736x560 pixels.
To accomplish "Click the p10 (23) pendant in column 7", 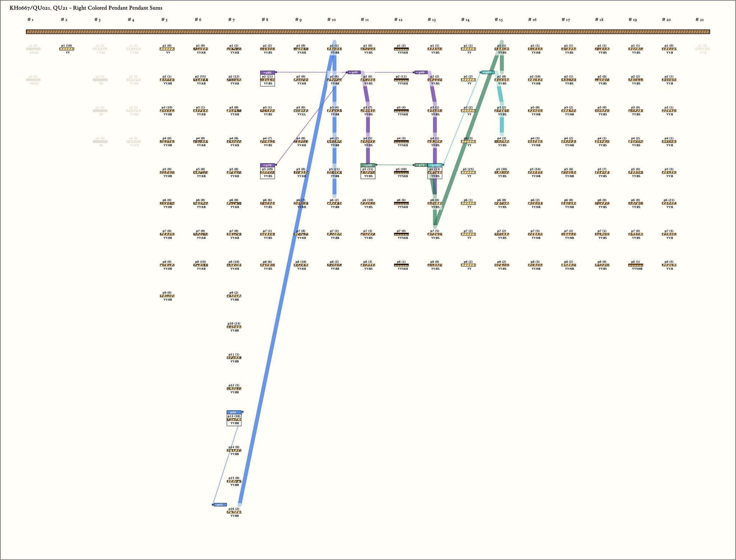I will (234, 327).
